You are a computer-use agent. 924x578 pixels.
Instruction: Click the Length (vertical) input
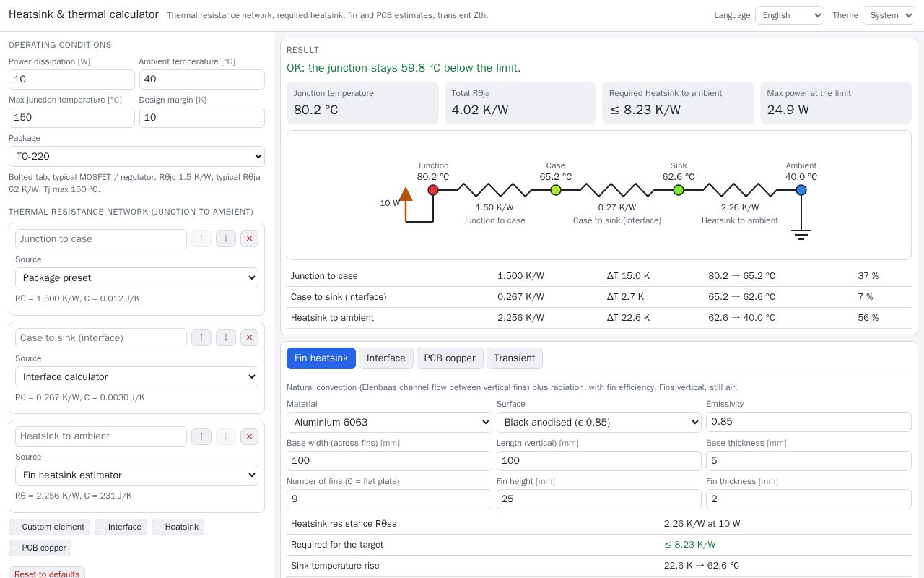coord(599,461)
